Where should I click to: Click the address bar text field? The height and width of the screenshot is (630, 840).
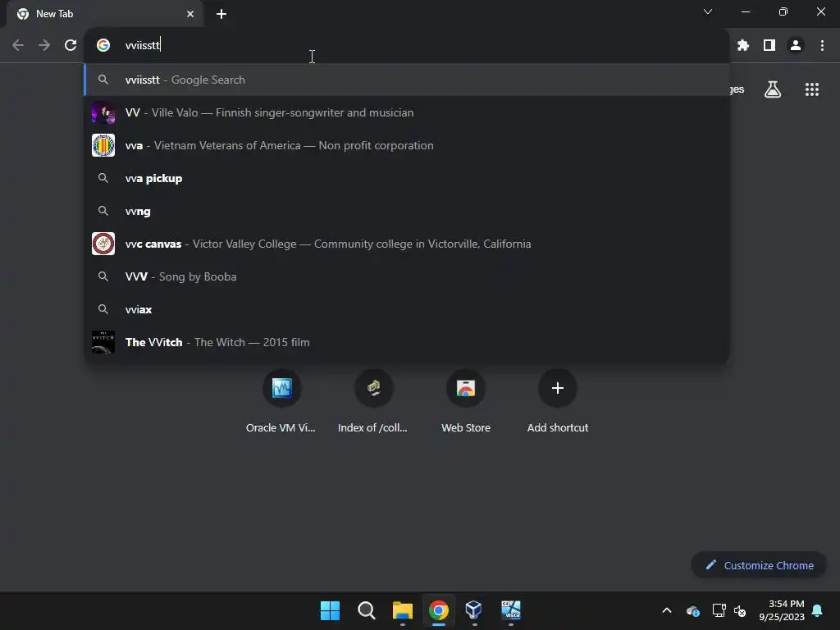(407, 45)
